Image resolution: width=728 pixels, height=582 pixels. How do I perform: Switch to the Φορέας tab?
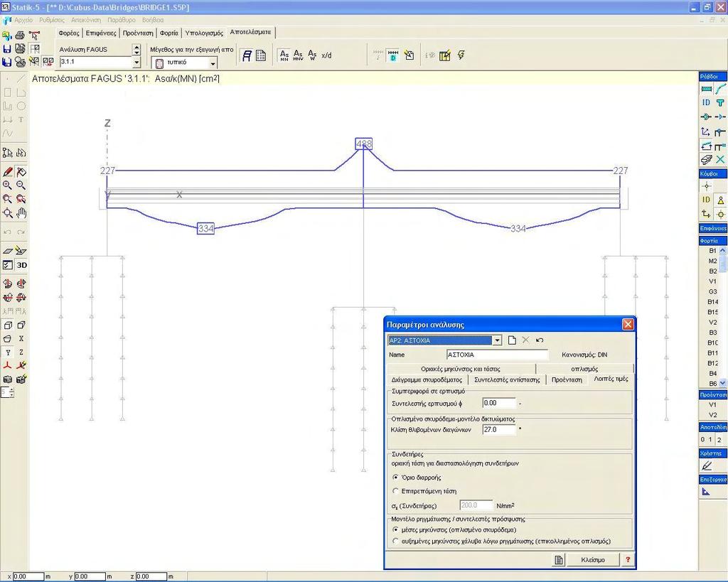[x=69, y=33]
